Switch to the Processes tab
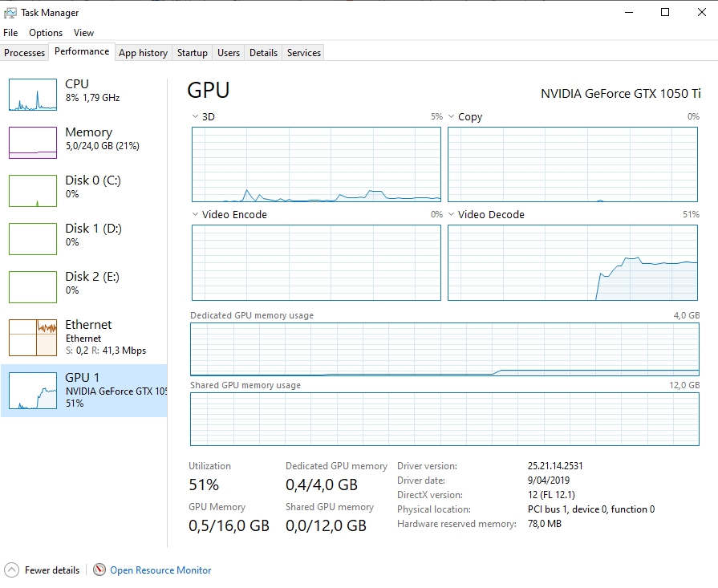The width and height of the screenshot is (718, 588). click(x=25, y=53)
